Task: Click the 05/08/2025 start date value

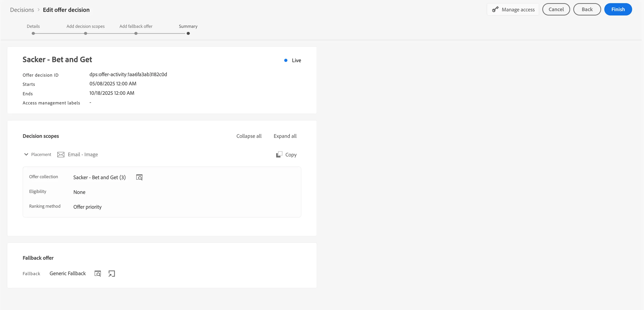Action: (x=113, y=84)
